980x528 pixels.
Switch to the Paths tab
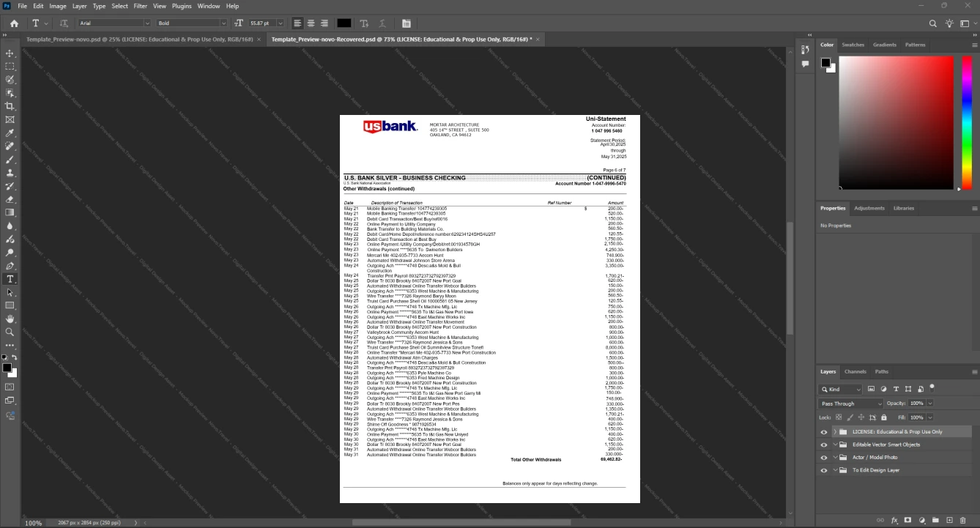click(x=882, y=371)
